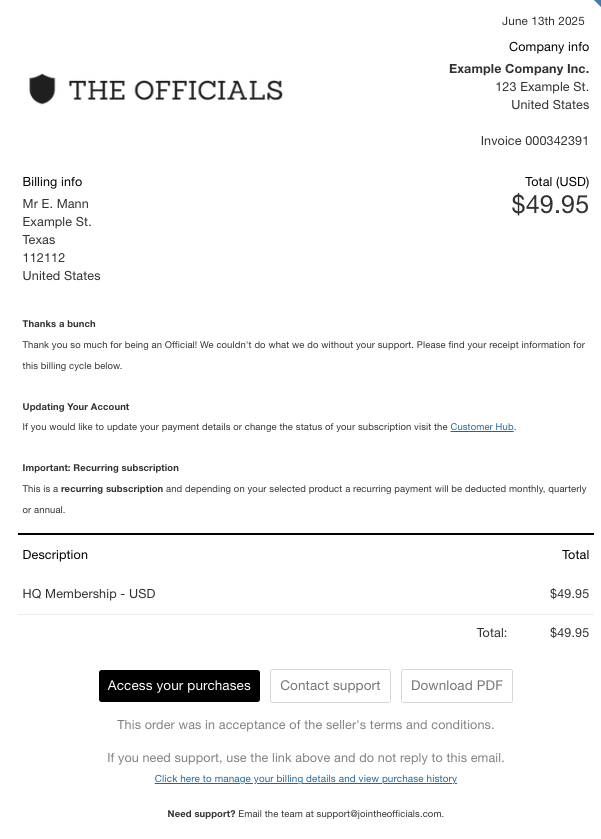601x839 pixels.
Task: Click the Updating Your Account heading
Action: tap(76, 407)
